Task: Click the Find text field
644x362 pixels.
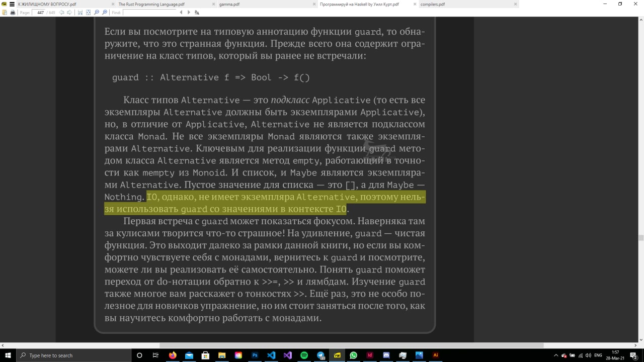Action: click(x=150, y=13)
